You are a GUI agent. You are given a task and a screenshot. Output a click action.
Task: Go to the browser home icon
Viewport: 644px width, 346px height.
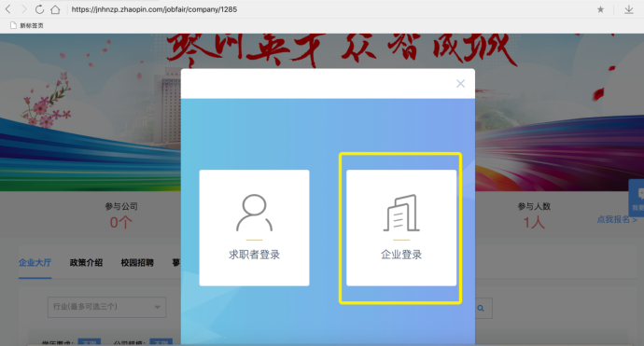click(x=55, y=9)
